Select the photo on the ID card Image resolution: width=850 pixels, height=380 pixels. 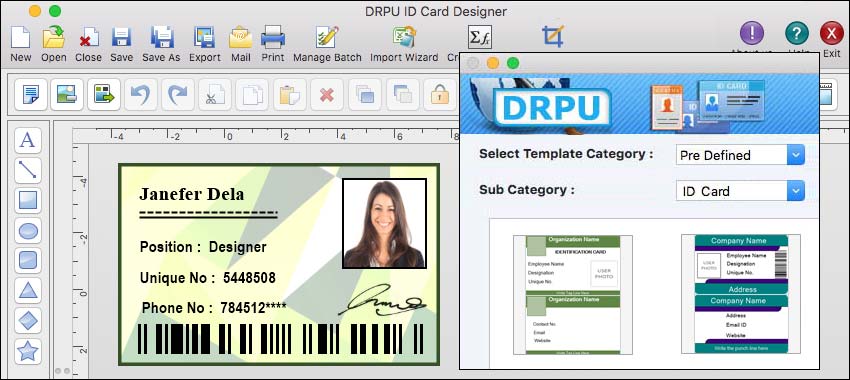point(384,223)
